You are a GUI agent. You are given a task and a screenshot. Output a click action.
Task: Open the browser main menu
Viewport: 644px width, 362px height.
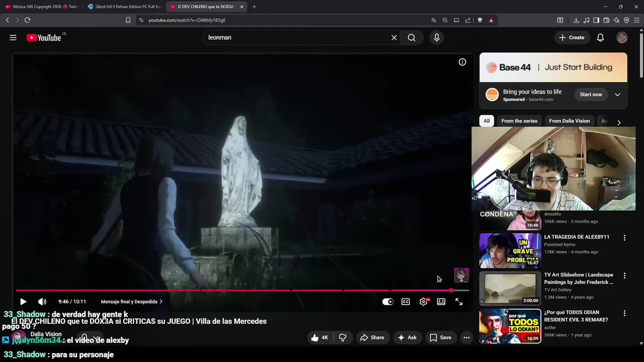point(637,20)
